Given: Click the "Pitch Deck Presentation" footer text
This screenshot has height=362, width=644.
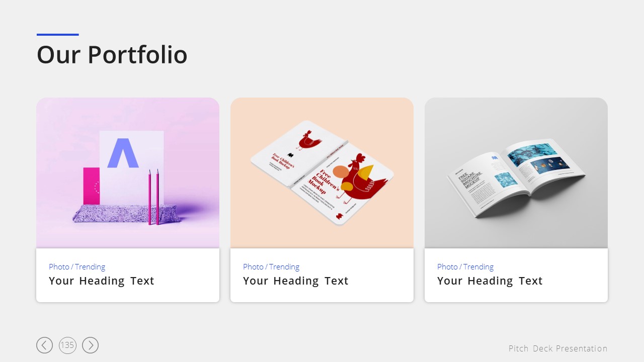Looking at the screenshot, I should 558,348.
